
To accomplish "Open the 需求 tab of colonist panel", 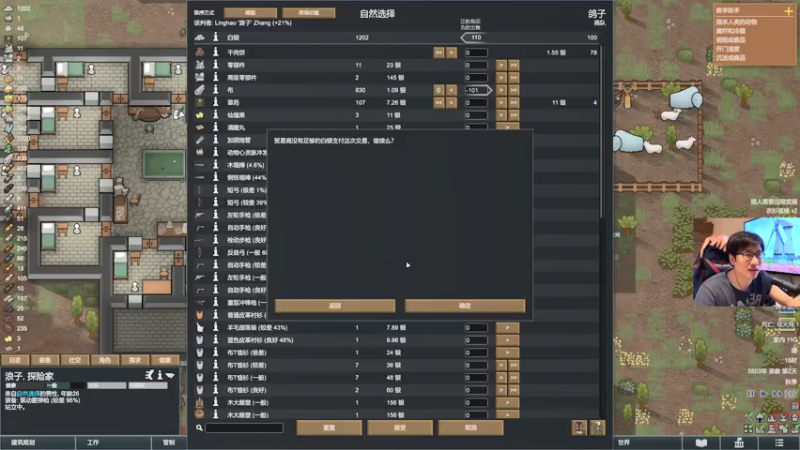I will 135,360.
